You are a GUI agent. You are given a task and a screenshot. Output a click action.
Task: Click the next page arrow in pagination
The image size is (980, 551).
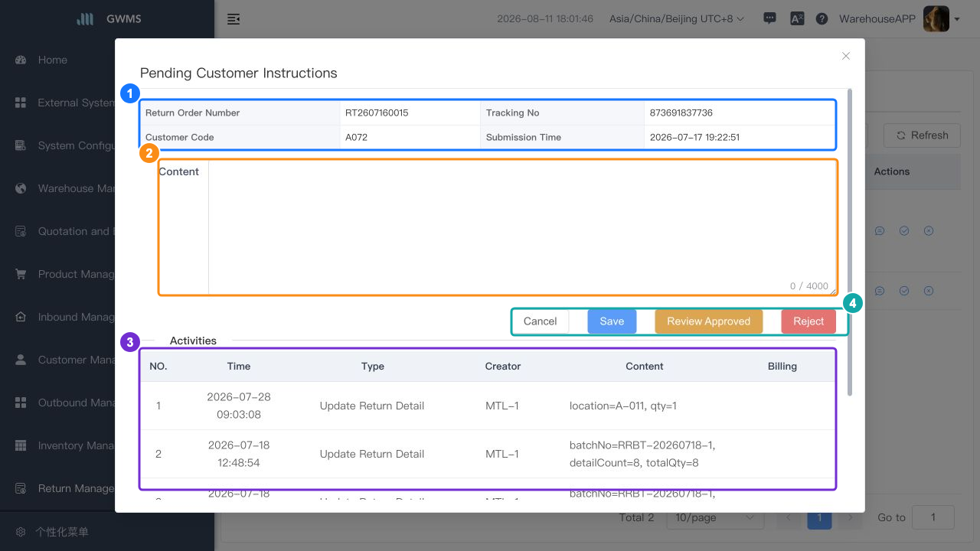(850, 517)
